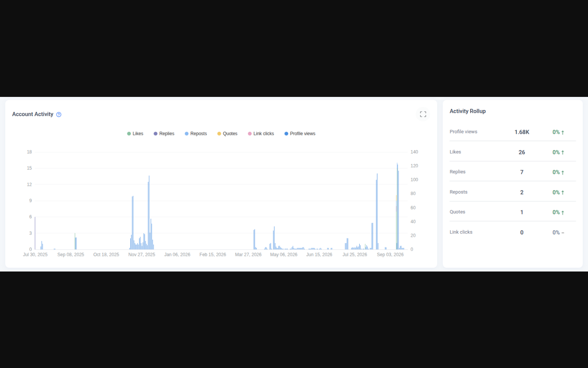Expand the chart to fullscreen
The height and width of the screenshot is (368, 588).
tap(423, 114)
